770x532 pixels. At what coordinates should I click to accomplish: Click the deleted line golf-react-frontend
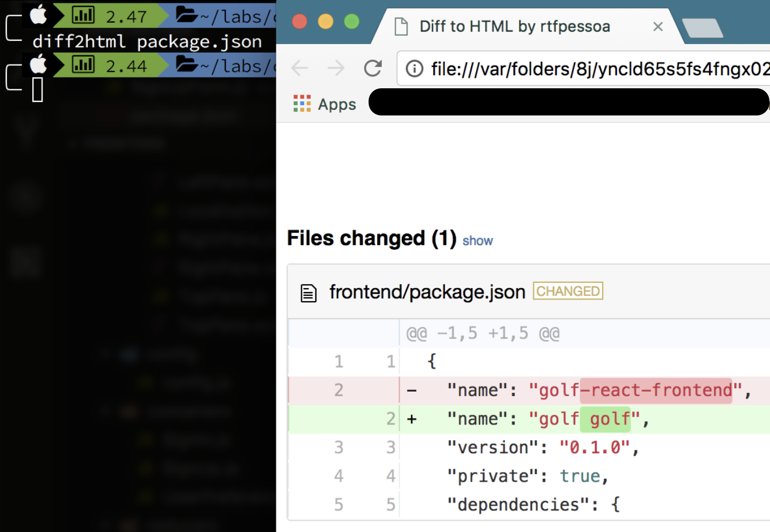pos(529,391)
